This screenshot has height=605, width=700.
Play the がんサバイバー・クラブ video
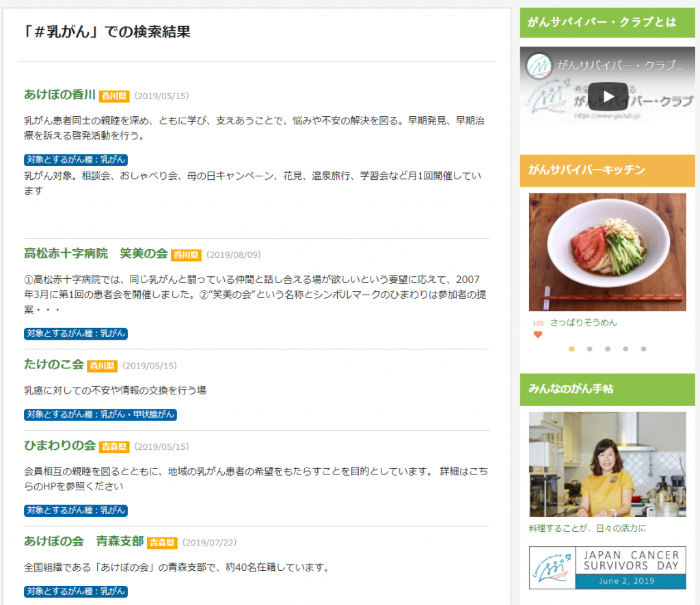pyautogui.click(x=607, y=96)
